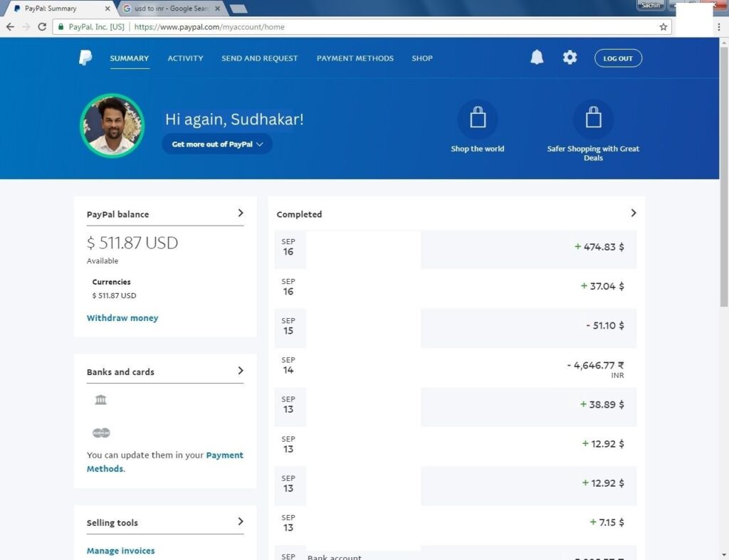Screen dimensions: 729x560
Task: Select the Safer Shopping with Great Deals icon
Action: (593, 117)
